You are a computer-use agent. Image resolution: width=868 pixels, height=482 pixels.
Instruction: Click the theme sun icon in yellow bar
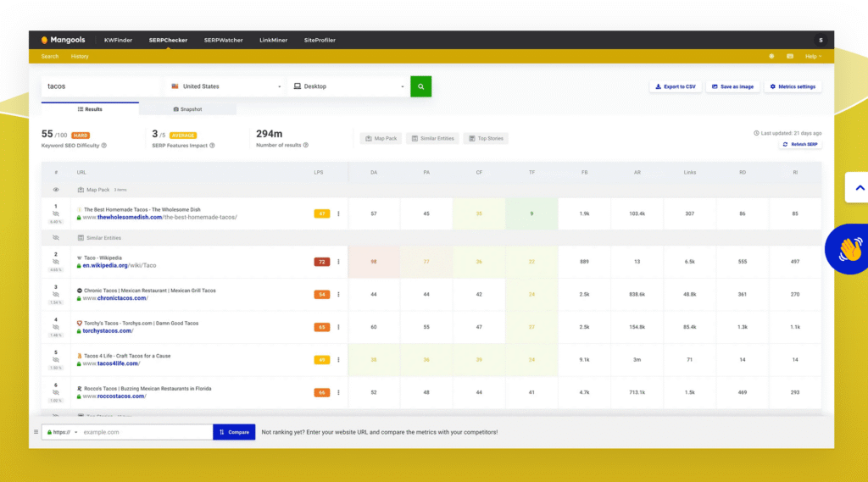pos(771,57)
